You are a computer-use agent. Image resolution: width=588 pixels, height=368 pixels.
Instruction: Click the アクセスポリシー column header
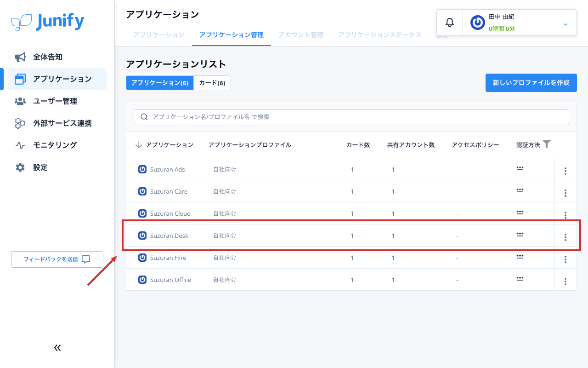[475, 145]
